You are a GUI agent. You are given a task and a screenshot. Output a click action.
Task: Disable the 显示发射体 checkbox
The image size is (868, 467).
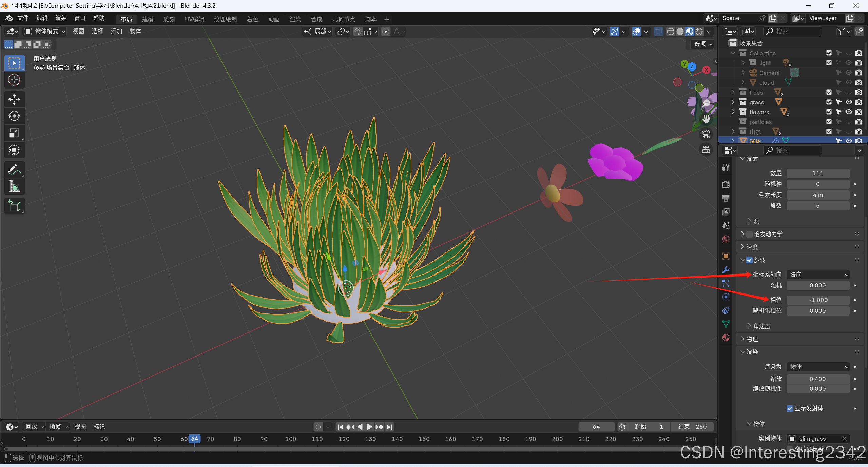pos(790,408)
